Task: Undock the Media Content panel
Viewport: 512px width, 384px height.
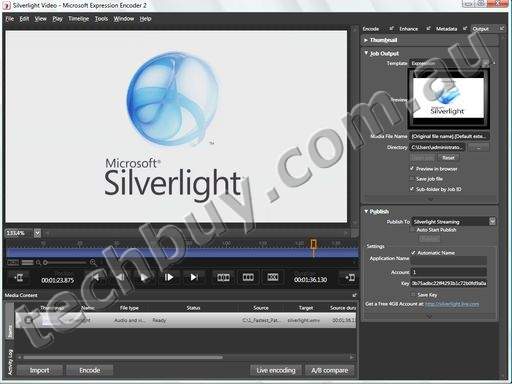Action: 354,295
